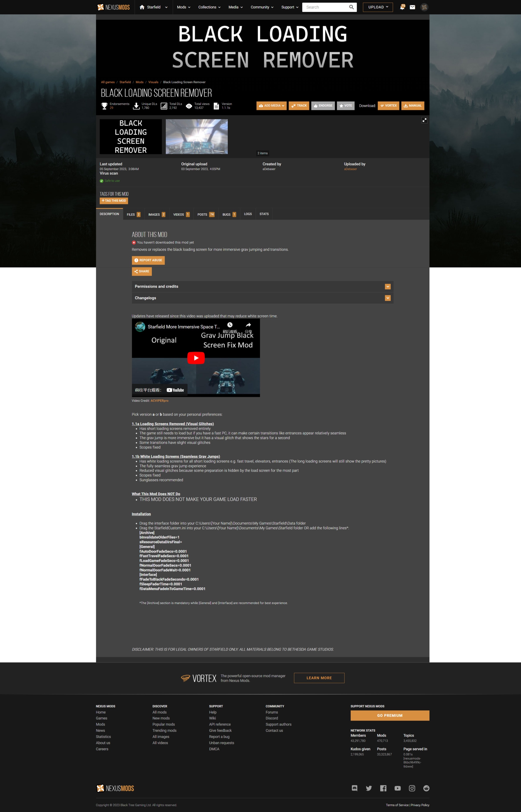The height and width of the screenshot is (812, 521).
Task: Open the YouTube channel avatar in video
Action: tap(140, 327)
